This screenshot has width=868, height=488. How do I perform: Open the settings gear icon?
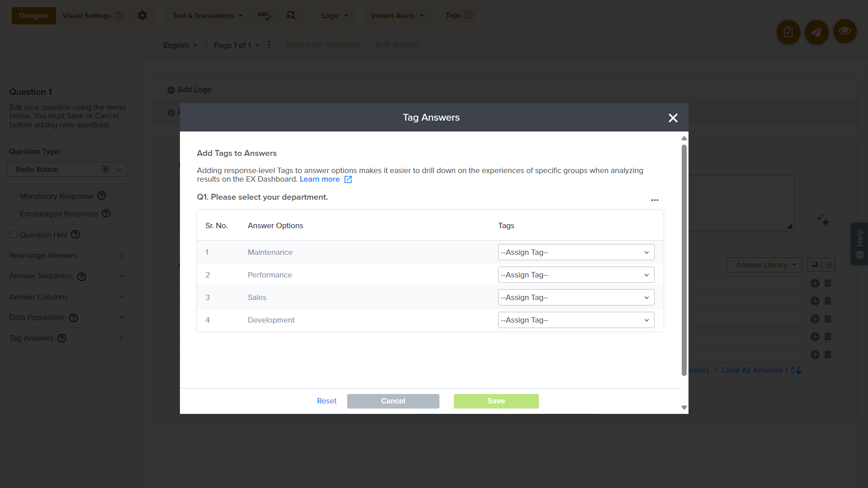[x=142, y=16]
